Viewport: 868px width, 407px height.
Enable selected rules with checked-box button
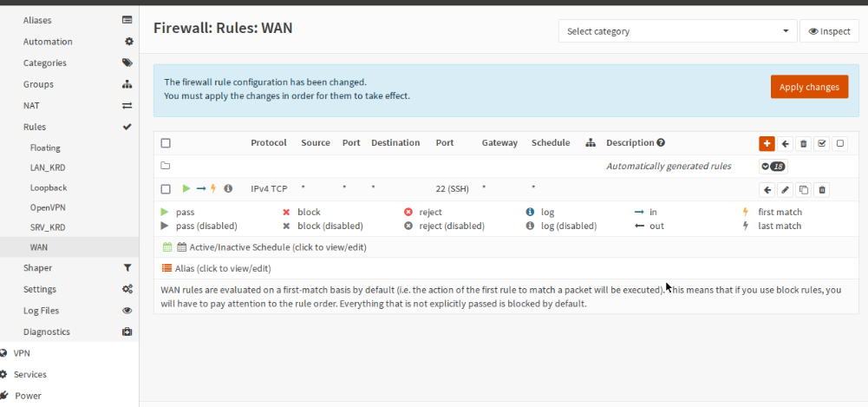coord(822,144)
